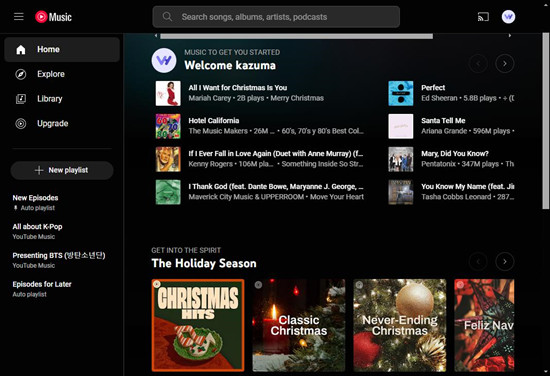Play If I Ever Fall in Love Again thumbnail
Image resolution: width=550 pixels, height=376 pixels.
point(168,159)
